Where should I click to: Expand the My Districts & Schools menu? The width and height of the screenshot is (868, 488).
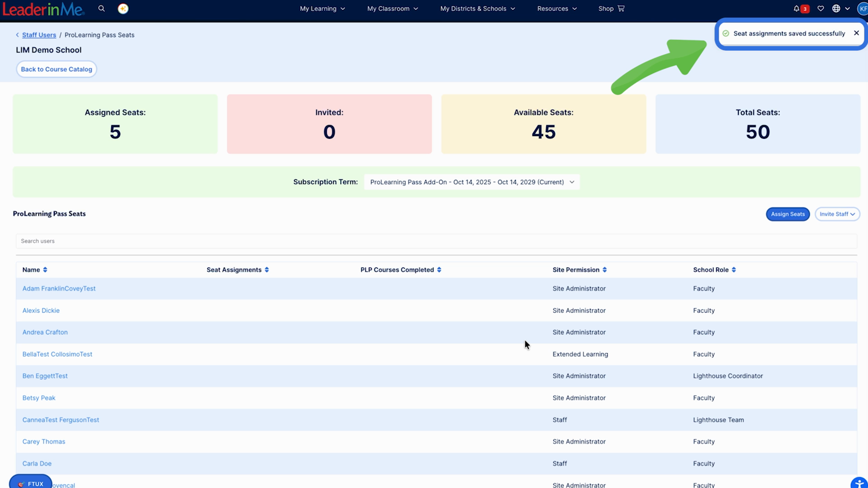pos(477,9)
